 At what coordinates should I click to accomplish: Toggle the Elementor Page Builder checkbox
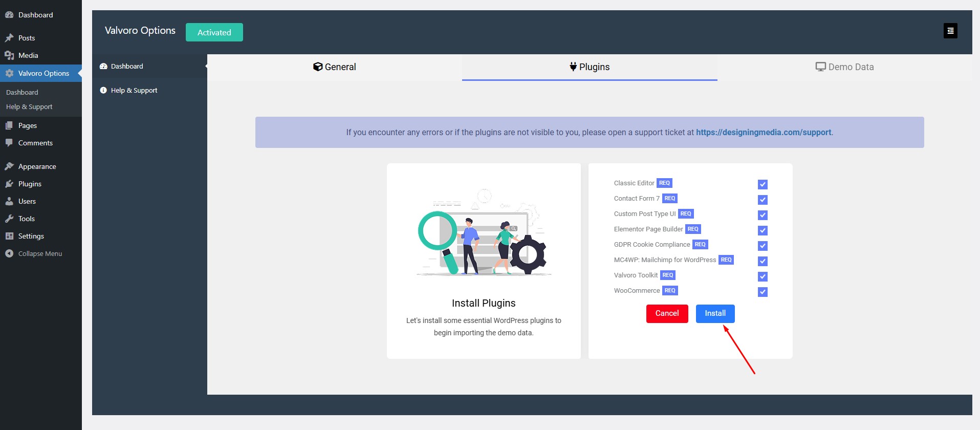click(763, 230)
